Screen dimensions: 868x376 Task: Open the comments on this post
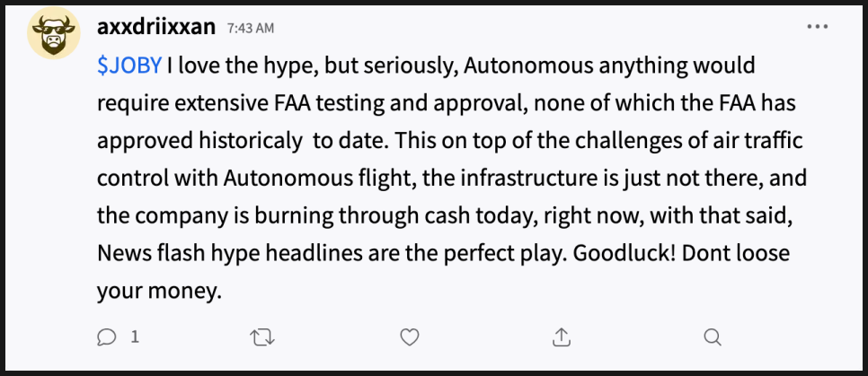(107, 337)
